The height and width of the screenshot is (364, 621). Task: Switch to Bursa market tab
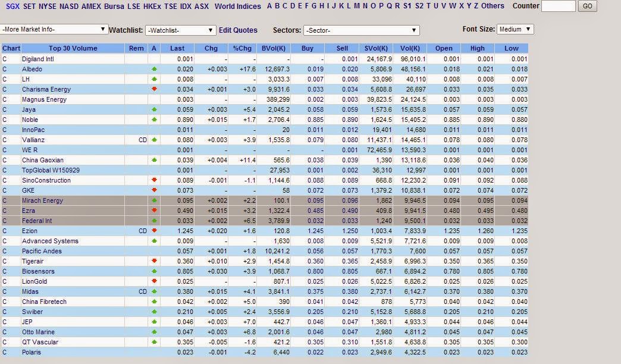click(x=114, y=7)
